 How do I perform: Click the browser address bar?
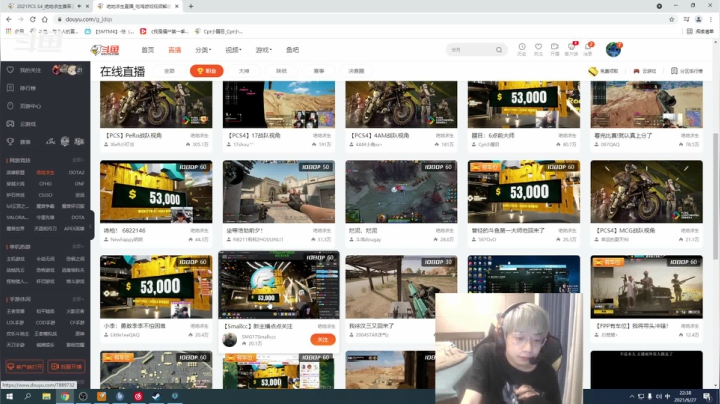pyautogui.click(x=363, y=19)
